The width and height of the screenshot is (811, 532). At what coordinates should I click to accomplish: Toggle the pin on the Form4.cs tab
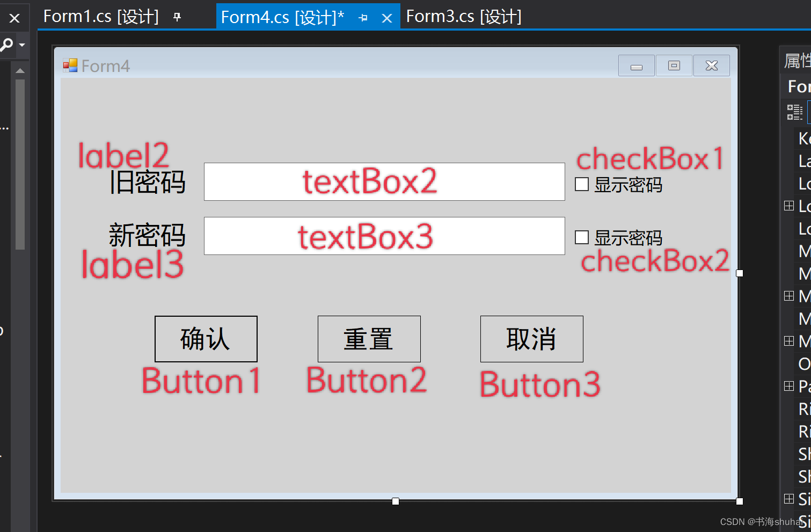pyautogui.click(x=363, y=18)
